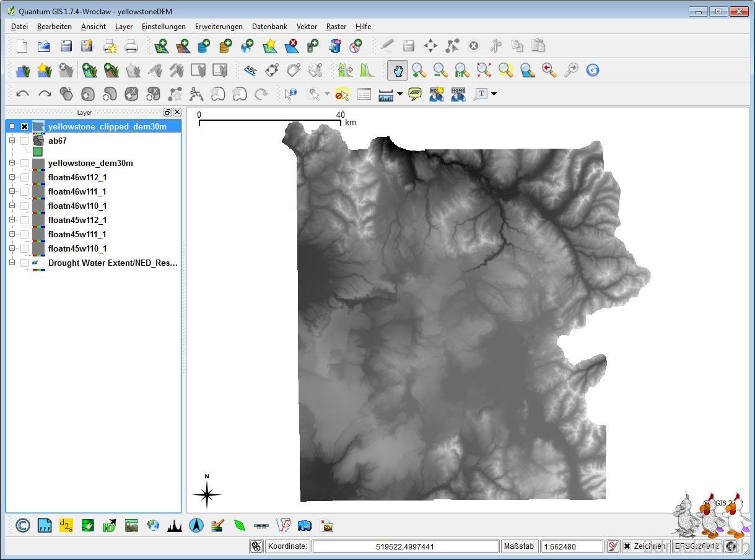This screenshot has width=755, height=560.
Task: Collapse the ab67 layer tree node
Action: pyautogui.click(x=12, y=141)
